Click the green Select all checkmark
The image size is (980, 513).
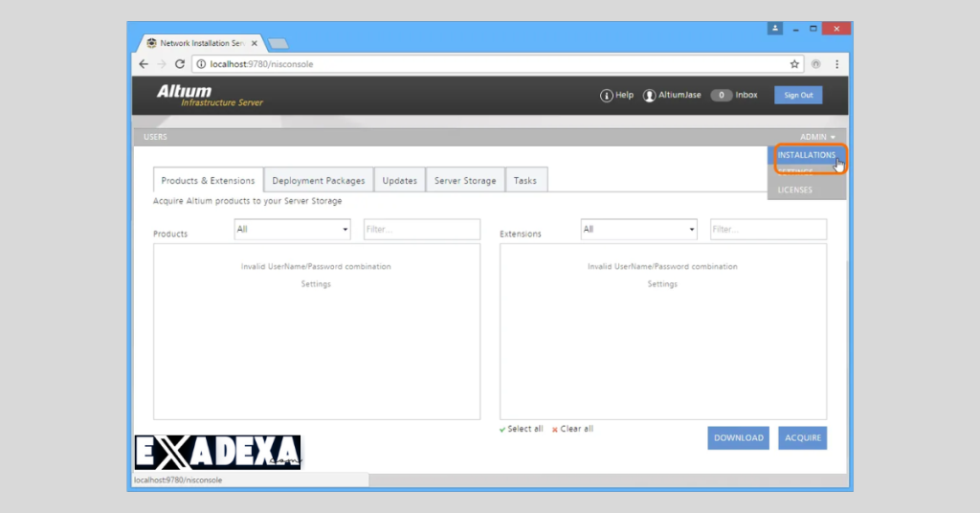503,430
